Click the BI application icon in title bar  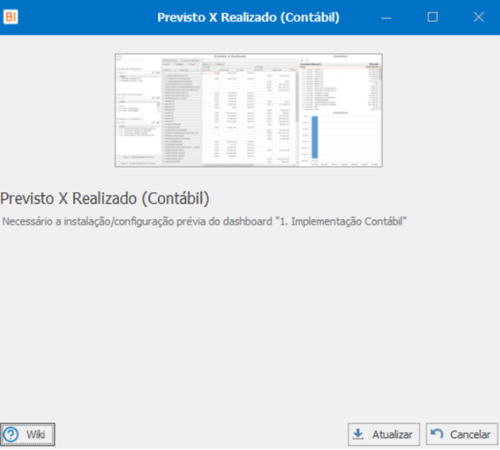pyautogui.click(x=11, y=17)
